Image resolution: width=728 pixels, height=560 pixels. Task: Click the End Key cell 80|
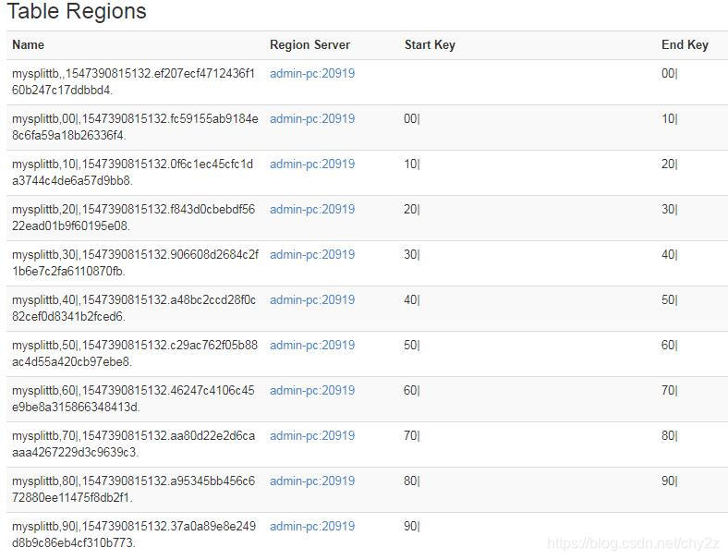(x=670, y=435)
